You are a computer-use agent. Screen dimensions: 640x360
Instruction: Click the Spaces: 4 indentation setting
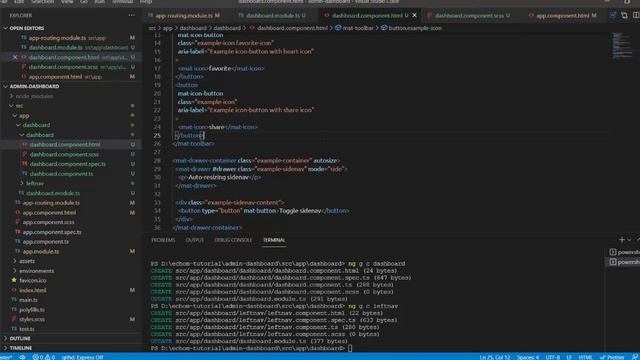[528, 357]
